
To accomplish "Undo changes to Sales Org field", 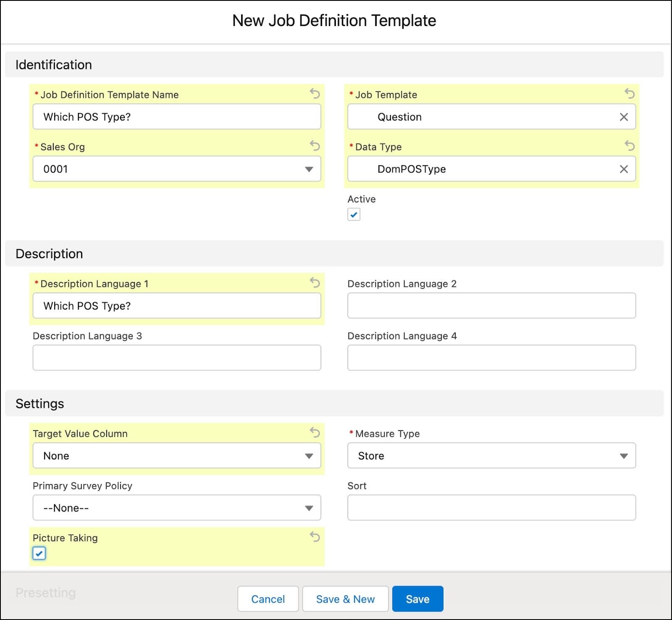I will (x=315, y=145).
